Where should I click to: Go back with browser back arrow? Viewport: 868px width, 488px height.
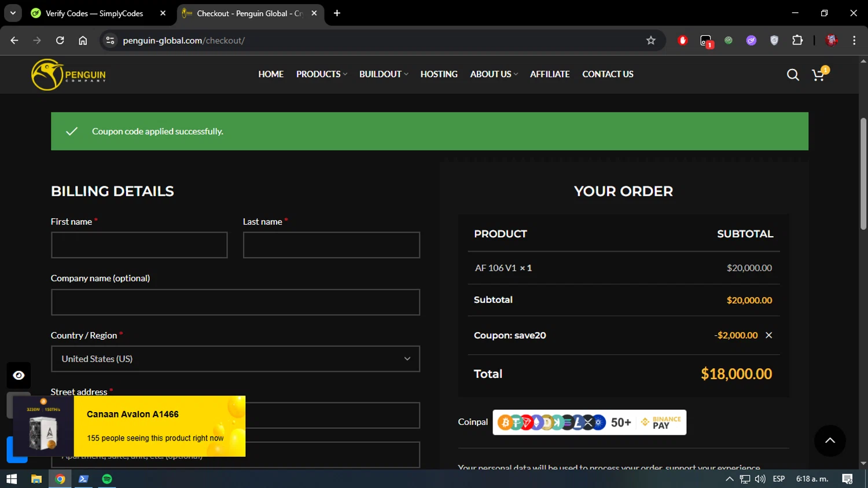click(14, 41)
